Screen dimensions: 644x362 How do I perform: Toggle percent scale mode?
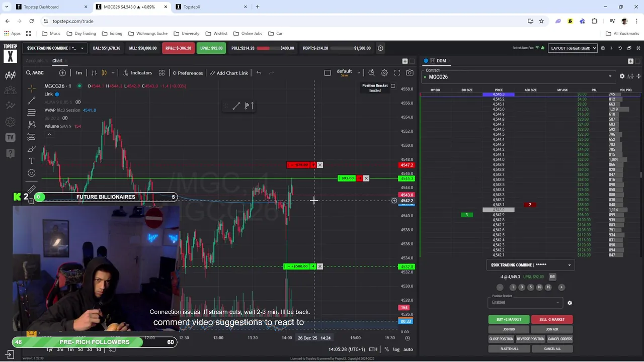[x=386, y=349]
